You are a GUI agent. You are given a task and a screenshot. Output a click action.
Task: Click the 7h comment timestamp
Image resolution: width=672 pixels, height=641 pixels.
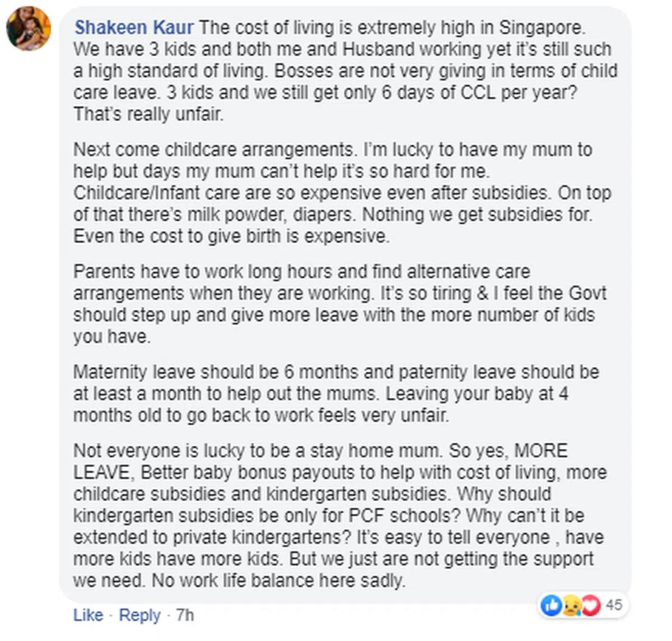(185, 615)
